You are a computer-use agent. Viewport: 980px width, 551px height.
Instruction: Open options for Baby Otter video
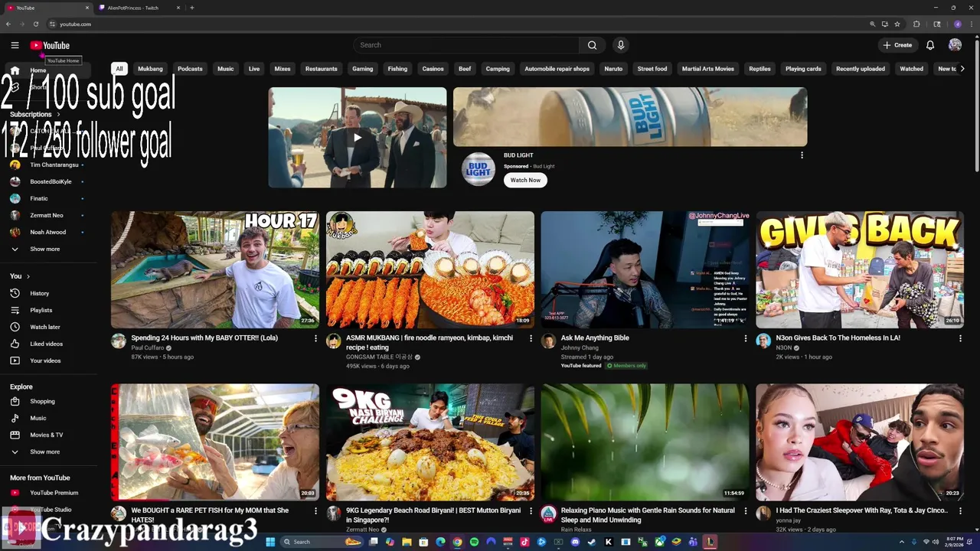pos(315,338)
